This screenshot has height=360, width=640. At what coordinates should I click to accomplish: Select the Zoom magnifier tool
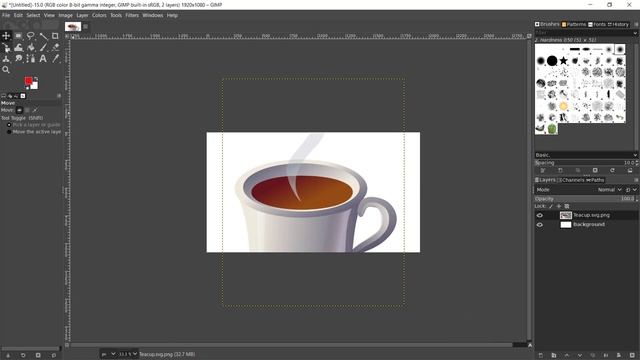click(6, 70)
